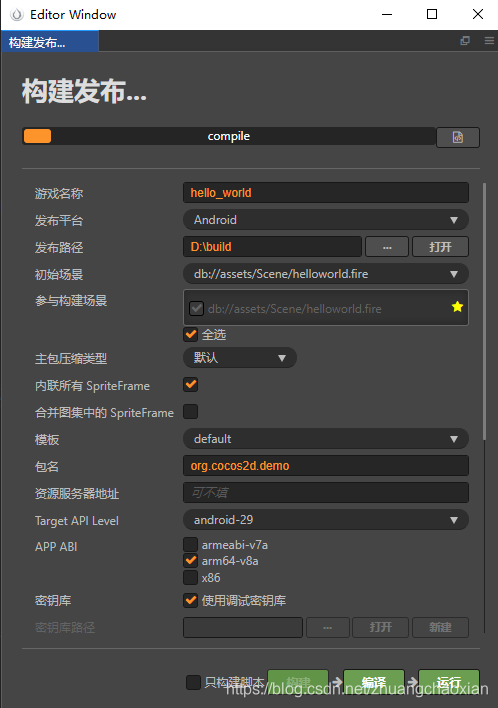This screenshot has width=498, height=708.
Task: Expand the android-29 Target API Level dropdown
Action: pos(326,520)
